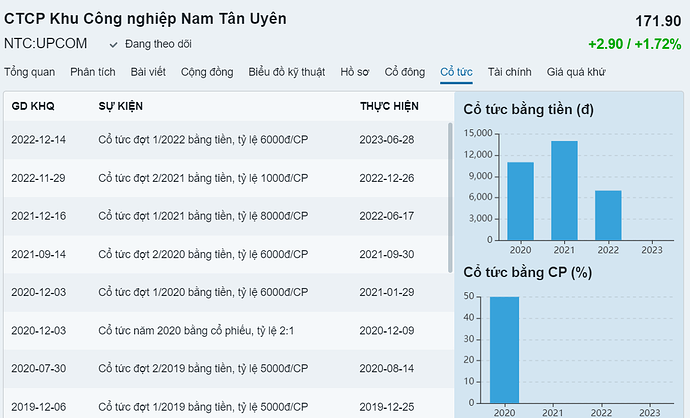Click 'Cổ tức đợt 2/2019 bằng tiền' event
690x418 pixels.
click(x=203, y=368)
